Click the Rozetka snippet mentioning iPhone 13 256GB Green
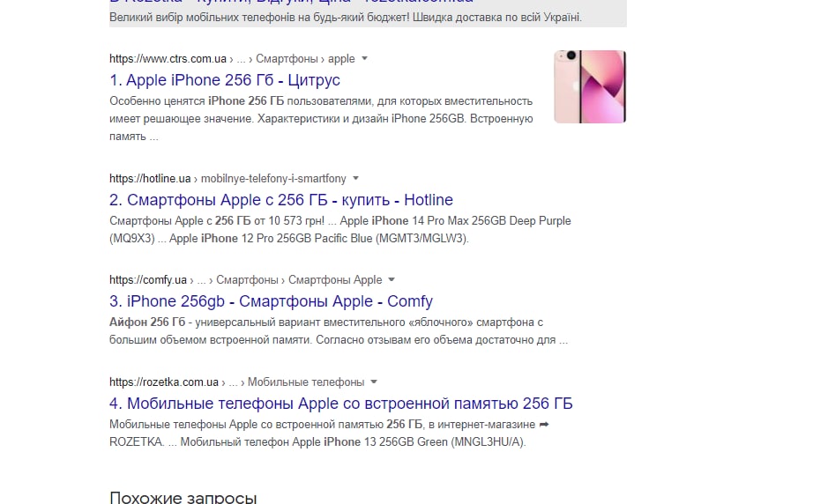This screenshot has width=813, height=504. point(329,433)
